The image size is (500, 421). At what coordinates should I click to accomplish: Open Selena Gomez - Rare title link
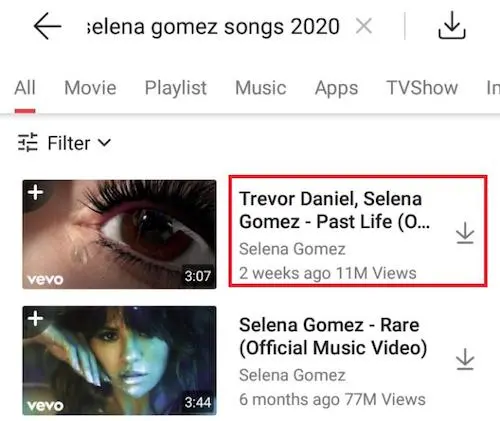click(x=333, y=336)
